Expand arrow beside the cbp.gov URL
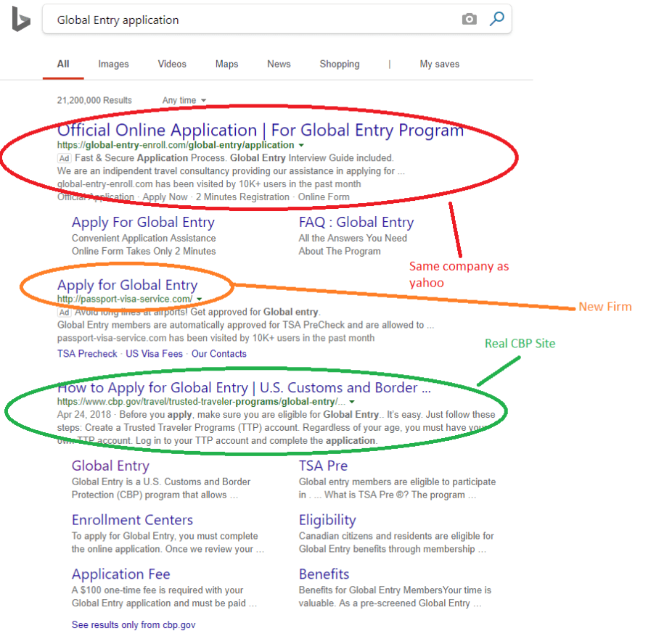The width and height of the screenshot is (672, 644). [x=352, y=402]
